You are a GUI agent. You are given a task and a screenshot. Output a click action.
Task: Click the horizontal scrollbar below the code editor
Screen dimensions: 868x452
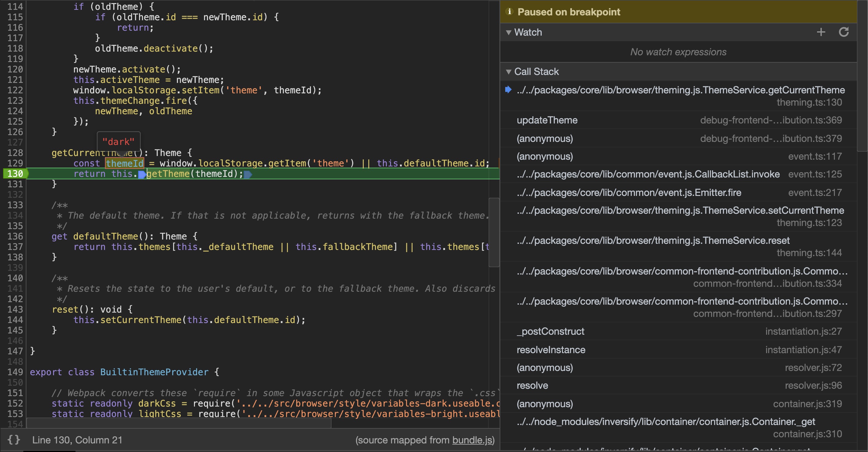coord(179,424)
